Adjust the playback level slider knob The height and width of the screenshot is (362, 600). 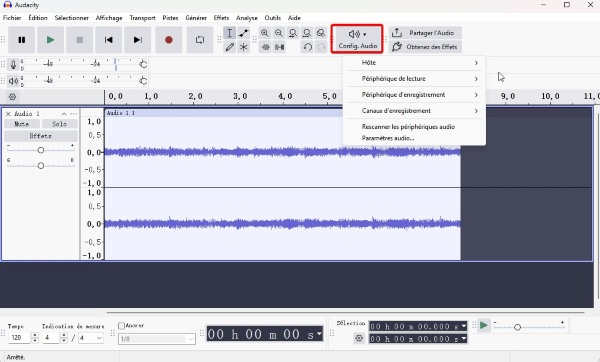click(x=143, y=81)
